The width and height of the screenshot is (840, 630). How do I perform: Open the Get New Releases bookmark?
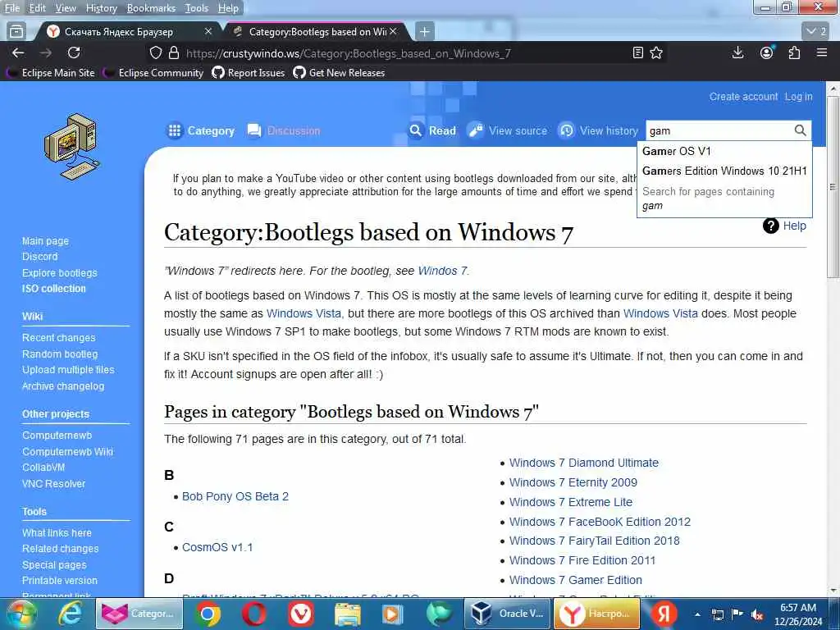click(x=339, y=73)
